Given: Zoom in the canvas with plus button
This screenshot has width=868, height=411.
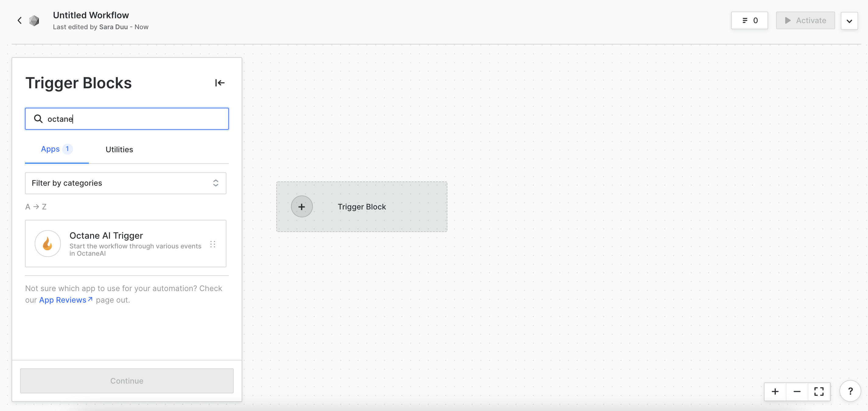Looking at the screenshot, I should click(775, 392).
